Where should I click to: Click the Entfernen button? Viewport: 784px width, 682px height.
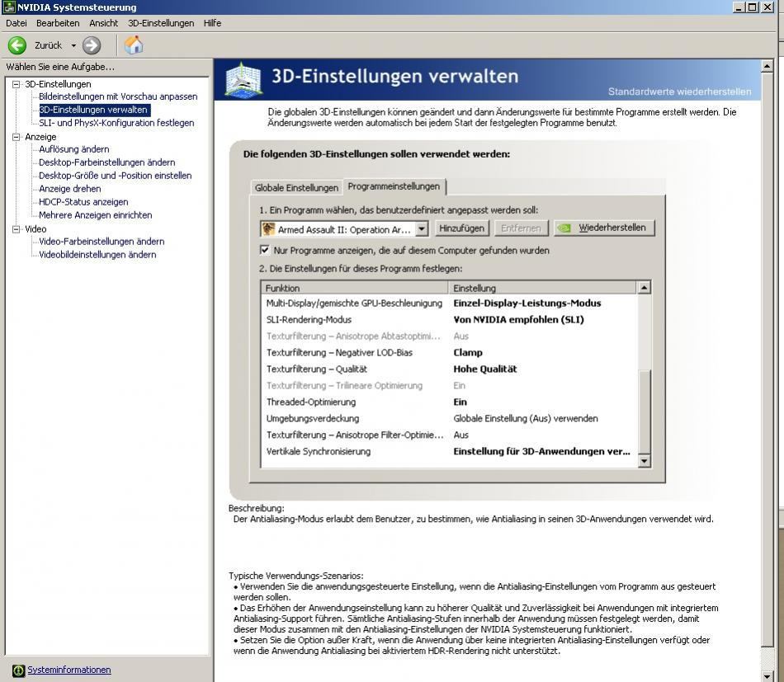[x=521, y=228]
